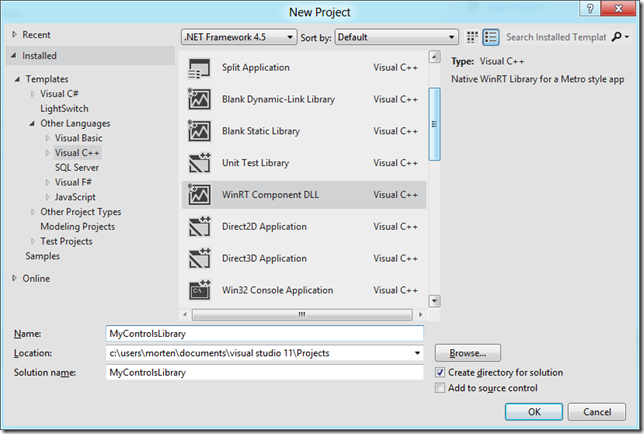Click the Browse... button

coord(468,353)
